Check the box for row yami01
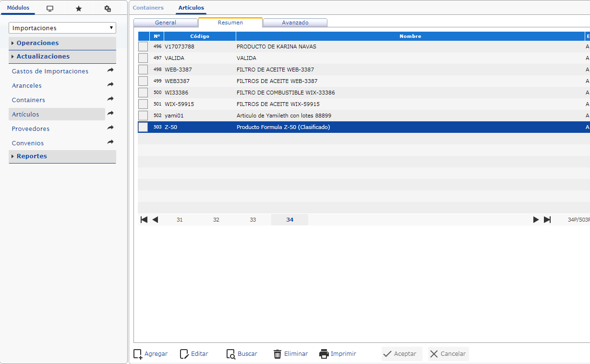 pos(143,116)
